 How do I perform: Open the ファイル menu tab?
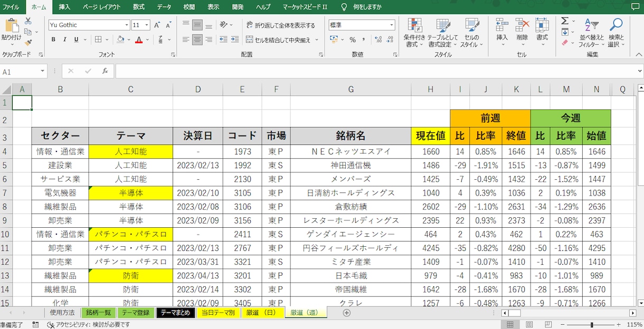(11, 7)
